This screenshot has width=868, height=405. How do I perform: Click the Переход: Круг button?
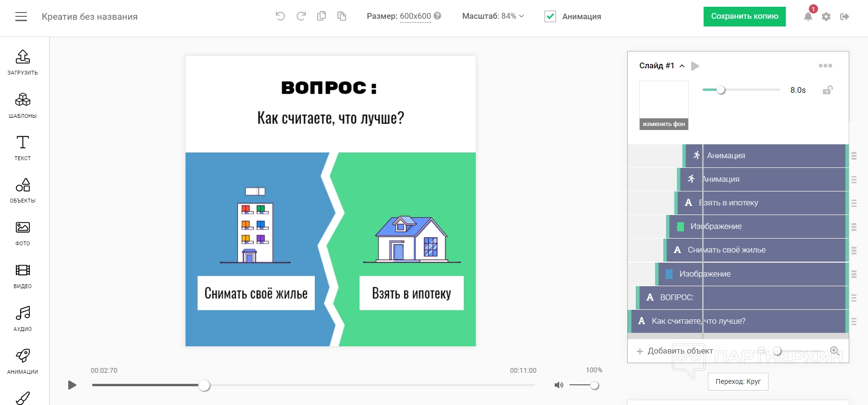coord(738,381)
